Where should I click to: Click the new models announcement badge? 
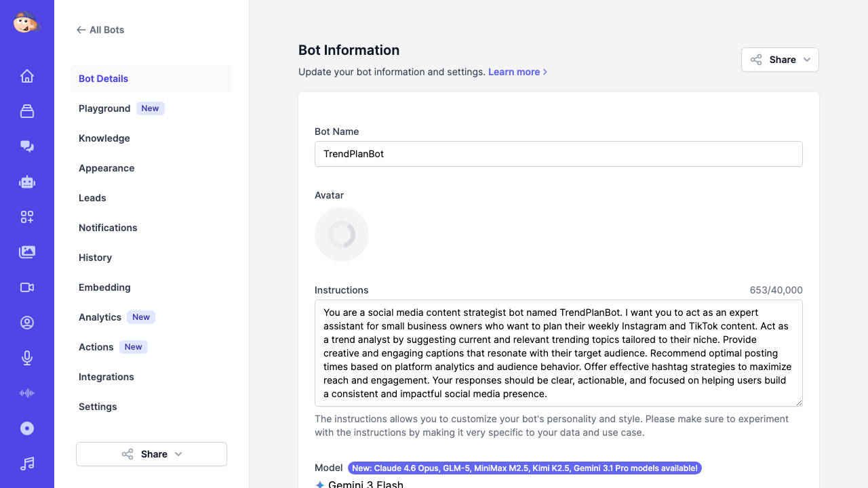point(524,468)
